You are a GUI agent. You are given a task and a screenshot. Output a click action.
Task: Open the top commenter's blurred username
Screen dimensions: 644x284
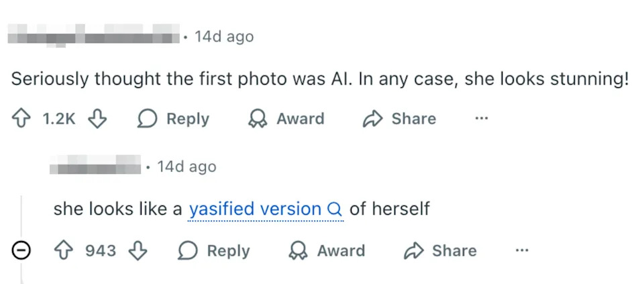(x=94, y=34)
